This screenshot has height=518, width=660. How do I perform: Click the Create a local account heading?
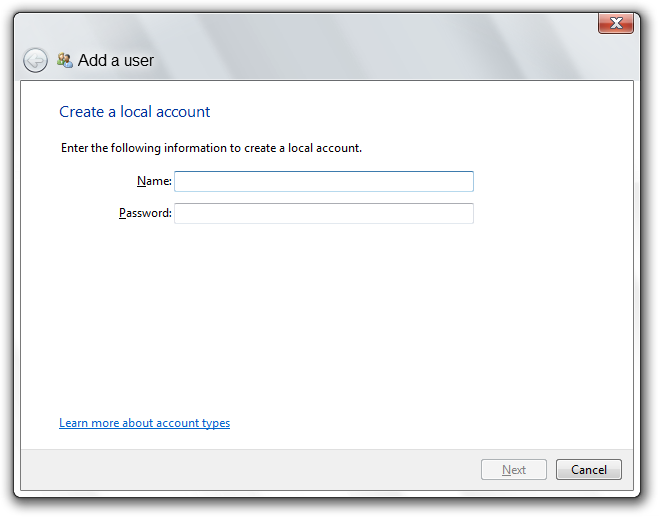[134, 112]
